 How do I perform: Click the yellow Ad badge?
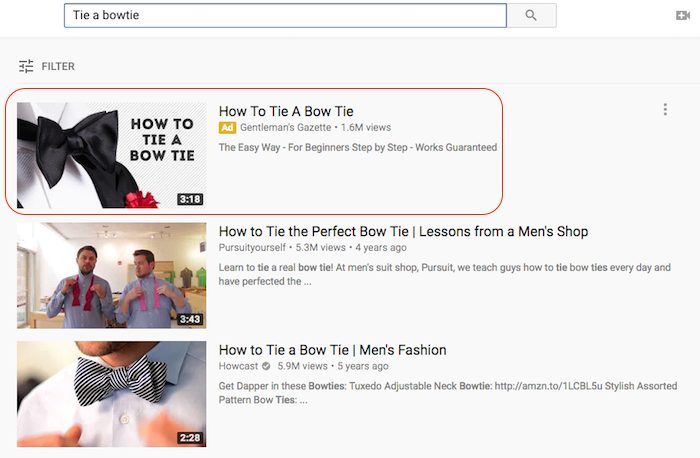227,128
